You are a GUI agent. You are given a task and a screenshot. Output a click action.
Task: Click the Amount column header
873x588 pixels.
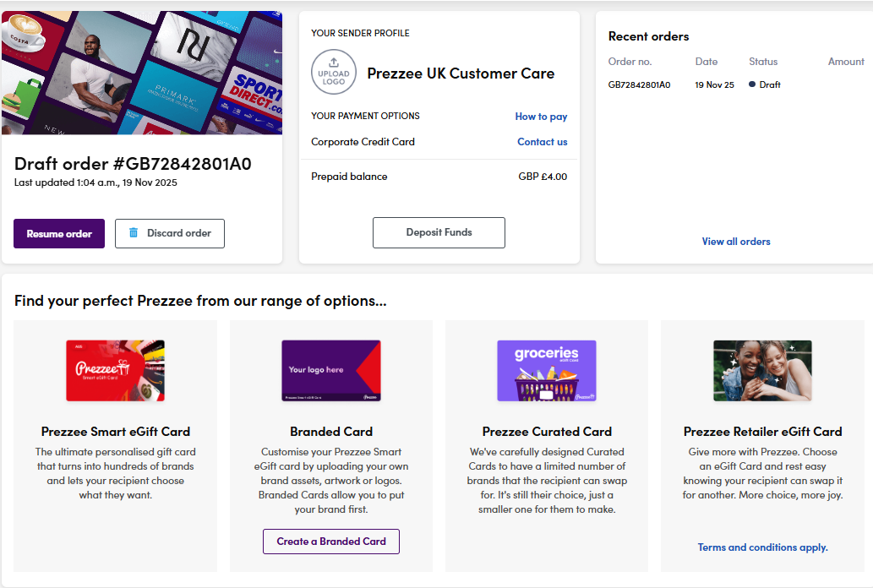(x=846, y=62)
